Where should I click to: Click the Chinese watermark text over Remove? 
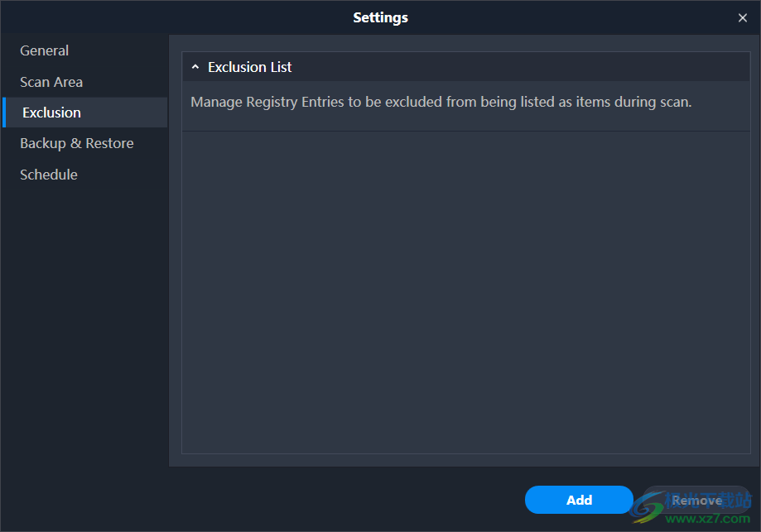click(x=709, y=500)
